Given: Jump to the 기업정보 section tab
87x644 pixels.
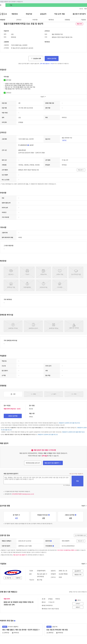Looking at the screenshot, I should [x=83, y=20].
